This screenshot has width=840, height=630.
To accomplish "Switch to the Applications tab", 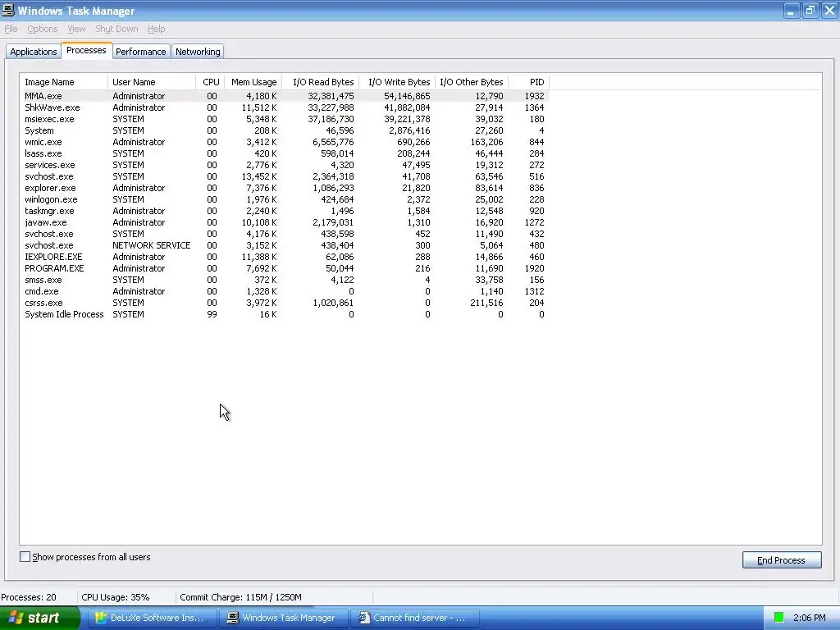I will [33, 52].
